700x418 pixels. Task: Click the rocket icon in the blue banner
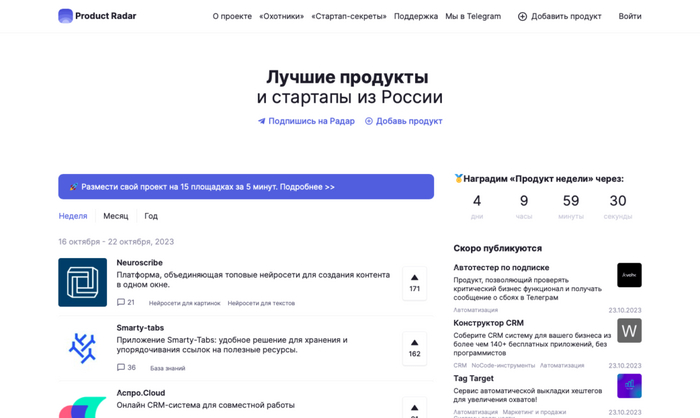[74, 187]
